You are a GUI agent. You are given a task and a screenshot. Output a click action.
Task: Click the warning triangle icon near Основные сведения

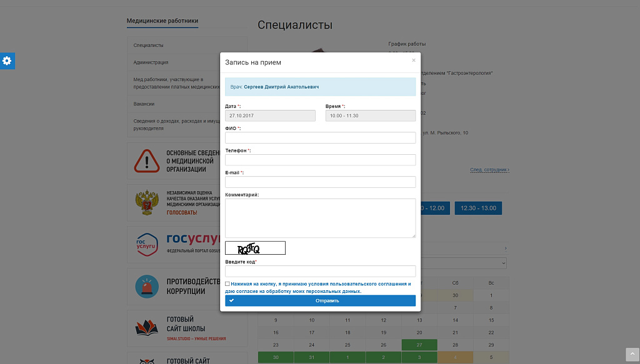coord(147,160)
